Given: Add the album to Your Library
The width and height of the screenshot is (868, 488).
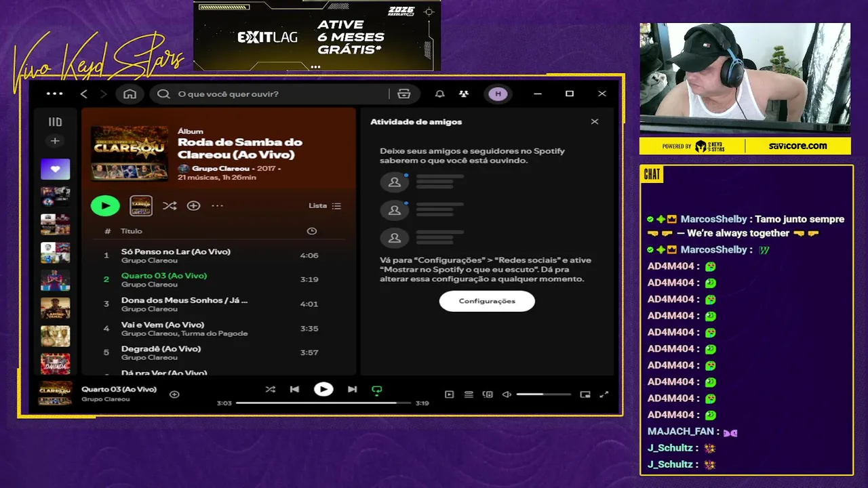Looking at the screenshot, I should coord(193,205).
